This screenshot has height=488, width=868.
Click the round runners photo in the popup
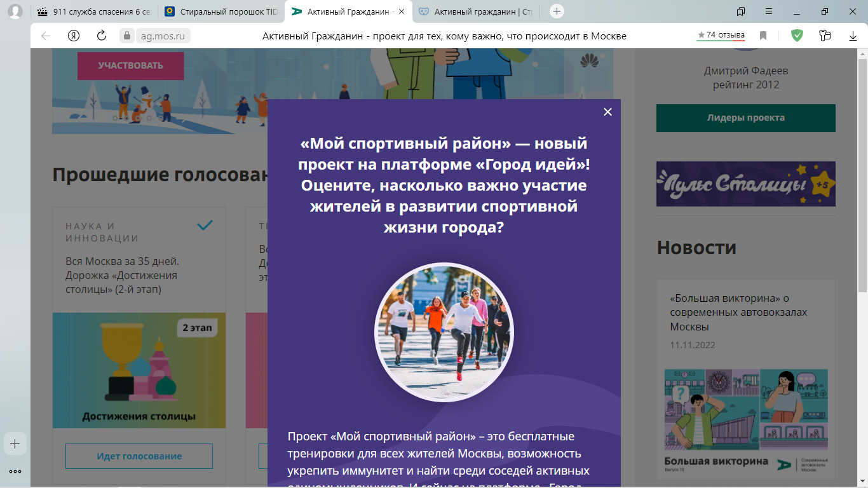(x=444, y=332)
